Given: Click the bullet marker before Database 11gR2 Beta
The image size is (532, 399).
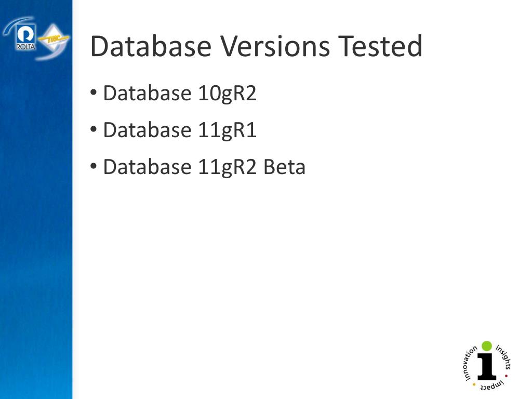Looking at the screenshot, I should tap(94, 166).
